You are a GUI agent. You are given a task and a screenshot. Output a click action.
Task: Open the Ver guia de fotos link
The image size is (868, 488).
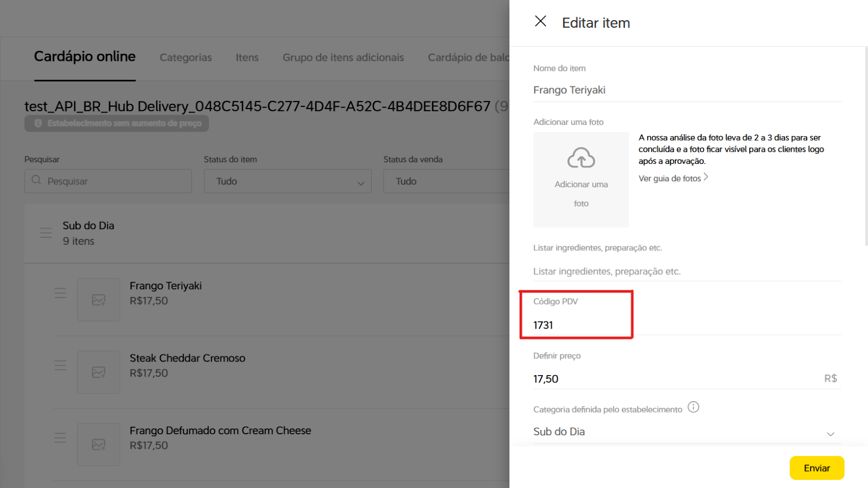click(673, 178)
